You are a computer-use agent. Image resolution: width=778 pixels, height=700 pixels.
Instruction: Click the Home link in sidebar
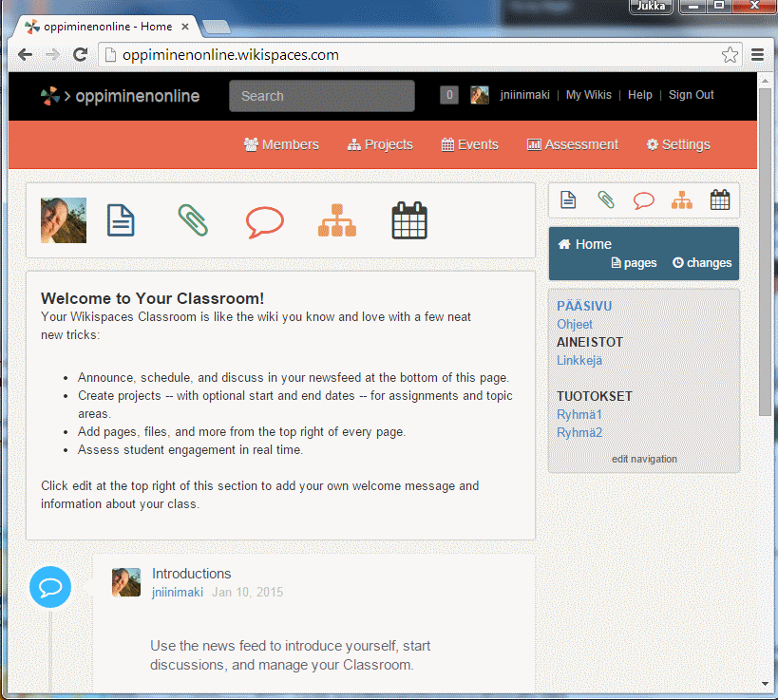tap(585, 244)
